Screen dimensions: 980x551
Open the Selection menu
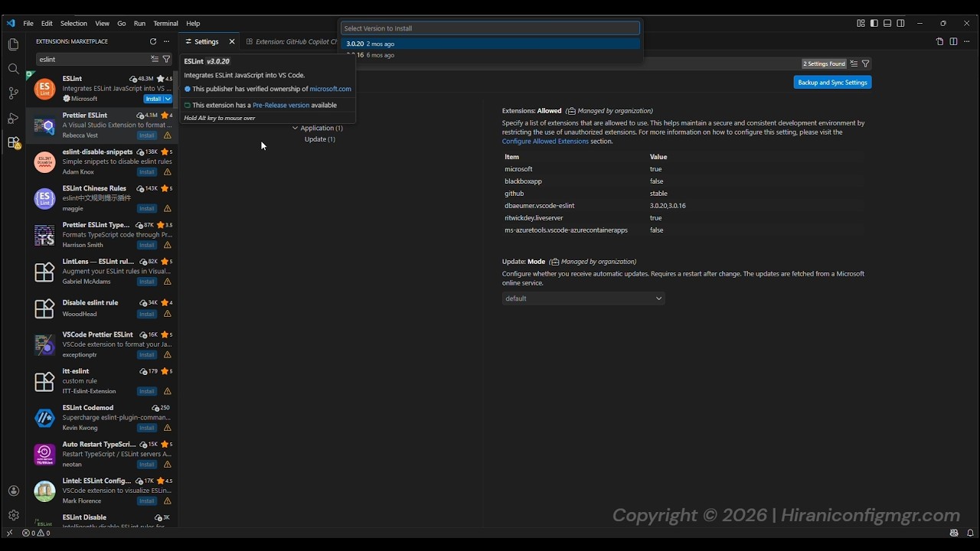pyautogui.click(x=73, y=23)
